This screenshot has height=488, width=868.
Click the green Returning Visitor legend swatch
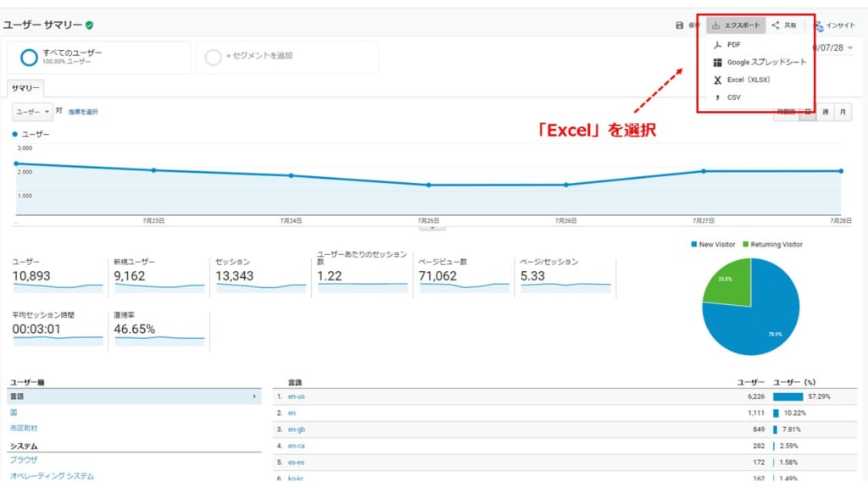[746, 245]
